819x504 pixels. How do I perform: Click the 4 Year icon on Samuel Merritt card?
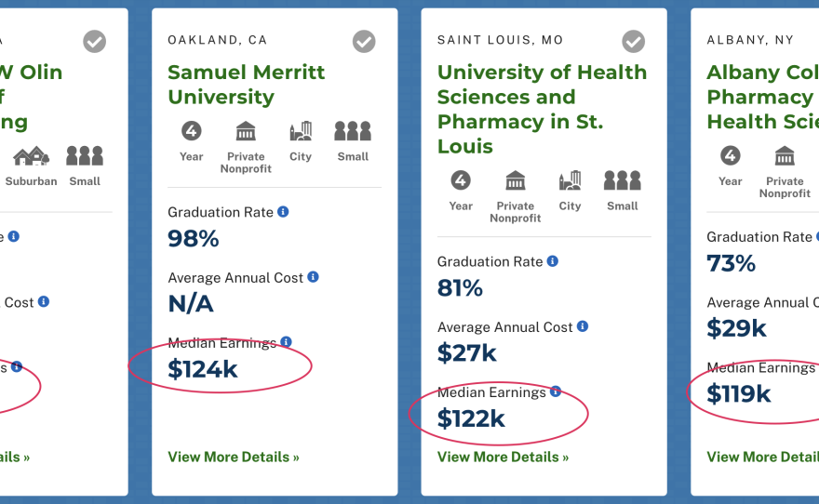click(x=191, y=131)
